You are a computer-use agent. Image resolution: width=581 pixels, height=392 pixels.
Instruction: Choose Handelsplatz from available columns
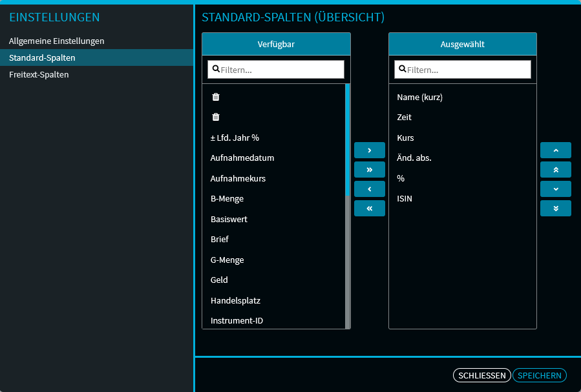pos(235,300)
